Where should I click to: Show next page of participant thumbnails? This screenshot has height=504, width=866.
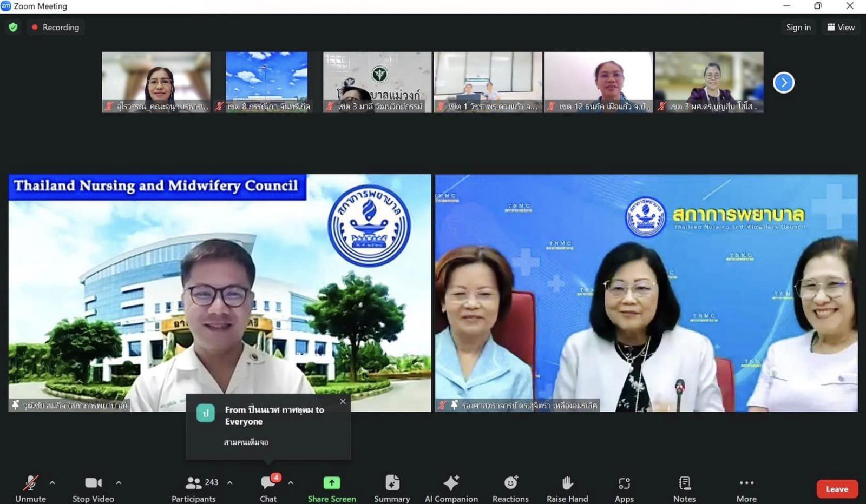pos(783,83)
